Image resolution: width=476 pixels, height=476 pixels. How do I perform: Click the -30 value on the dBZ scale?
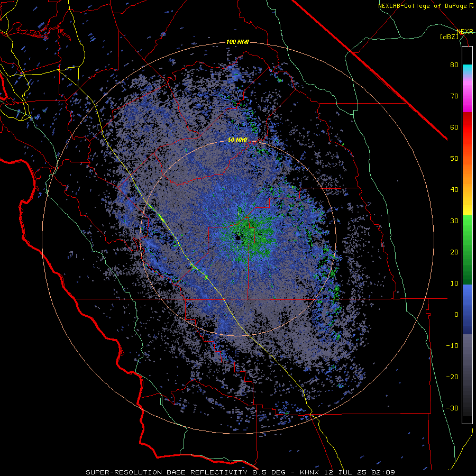[x=452, y=408]
